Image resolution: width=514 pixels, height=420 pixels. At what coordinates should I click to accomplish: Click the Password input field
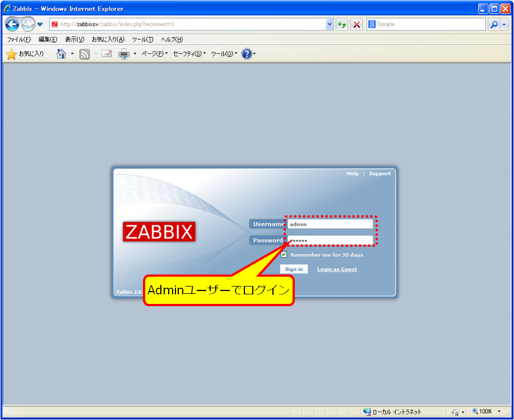(330, 241)
